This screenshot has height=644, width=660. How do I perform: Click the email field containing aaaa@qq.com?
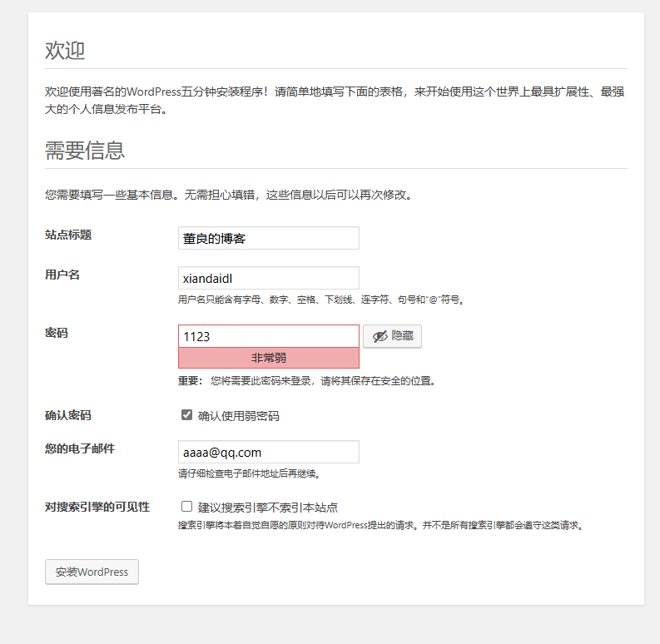[268, 452]
